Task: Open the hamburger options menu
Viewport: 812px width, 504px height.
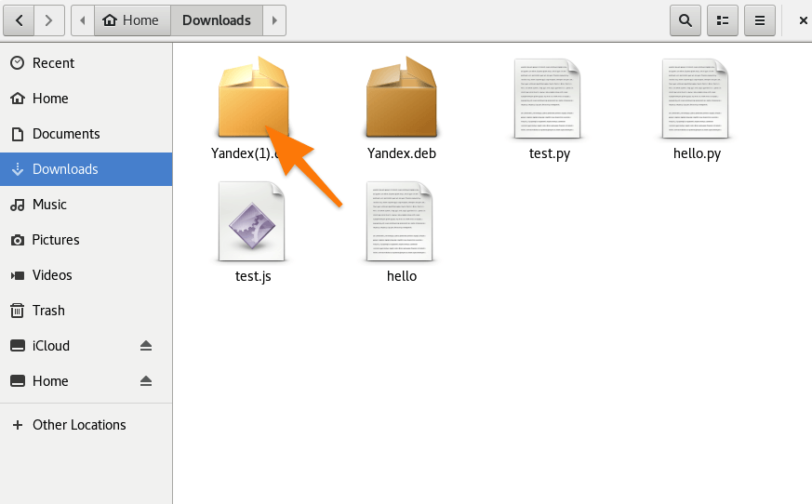Action: [x=760, y=20]
